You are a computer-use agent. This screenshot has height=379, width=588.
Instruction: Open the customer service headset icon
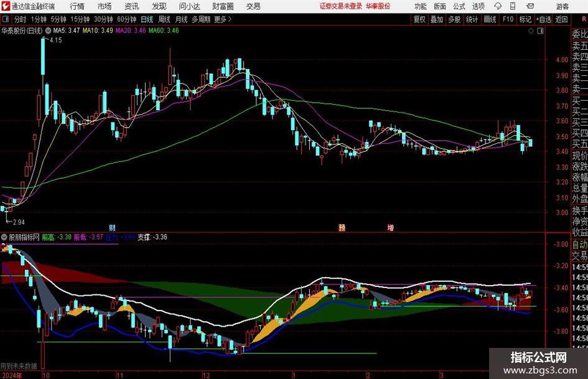(x=498, y=6)
